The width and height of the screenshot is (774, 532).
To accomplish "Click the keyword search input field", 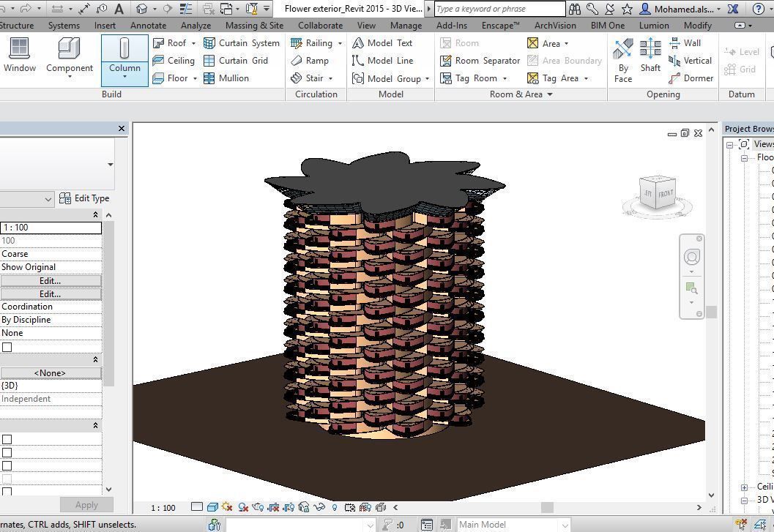I will [x=499, y=8].
